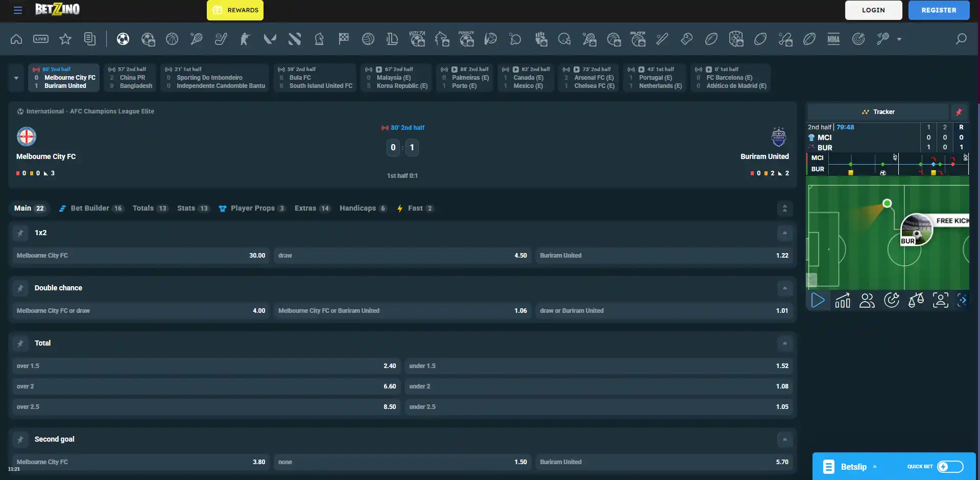Image resolution: width=980 pixels, height=480 pixels.
Task: Open tracker lineups people view
Action: [867, 300]
